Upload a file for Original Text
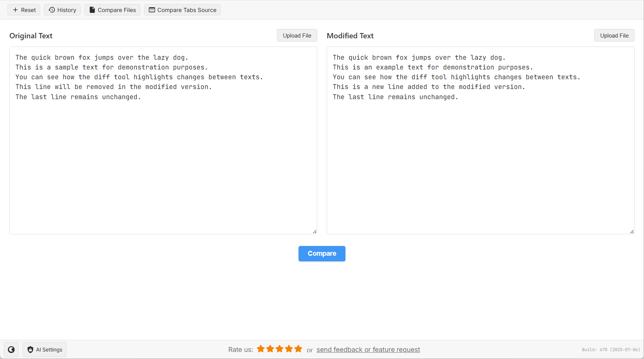 (297, 35)
